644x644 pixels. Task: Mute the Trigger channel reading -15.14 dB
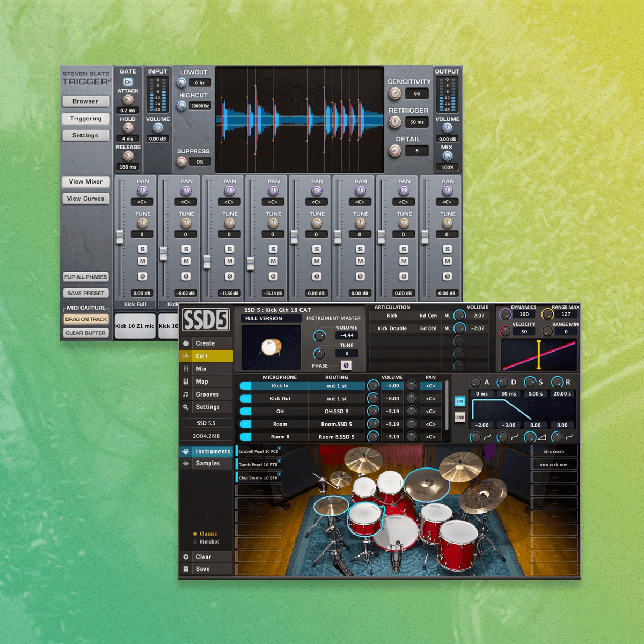tap(273, 261)
